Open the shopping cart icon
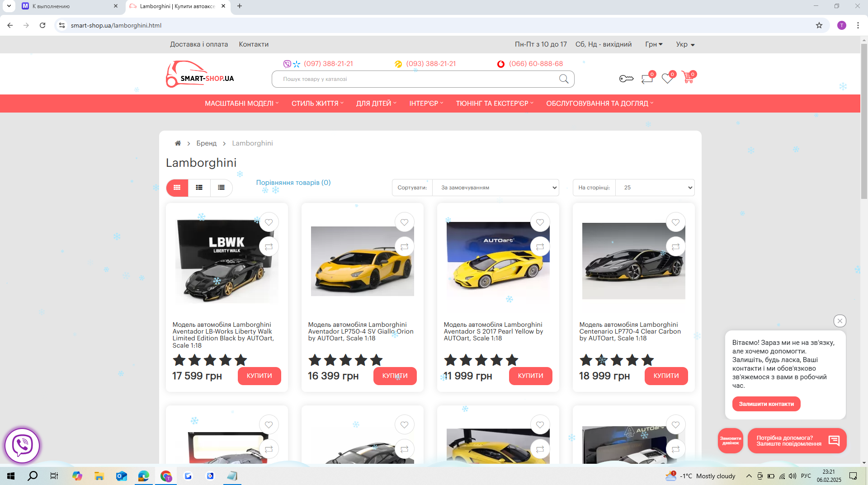This screenshot has height=485, width=868. tap(688, 78)
